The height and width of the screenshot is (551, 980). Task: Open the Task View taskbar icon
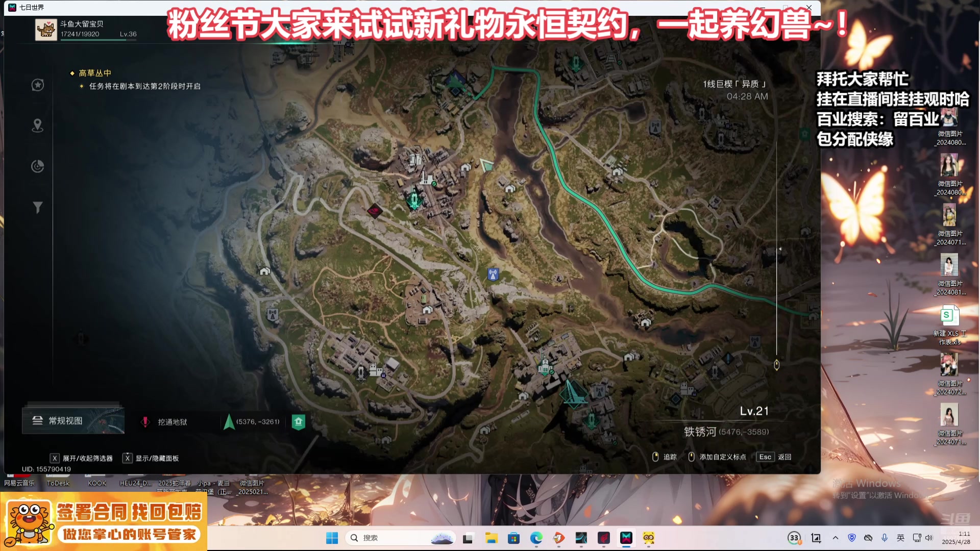[468, 538]
